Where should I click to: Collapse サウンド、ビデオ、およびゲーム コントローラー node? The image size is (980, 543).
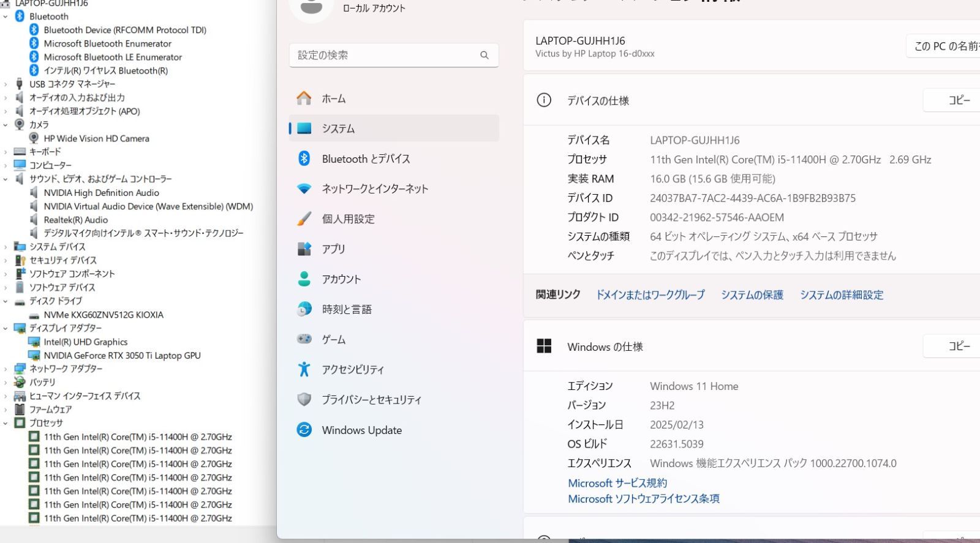click(x=6, y=179)
